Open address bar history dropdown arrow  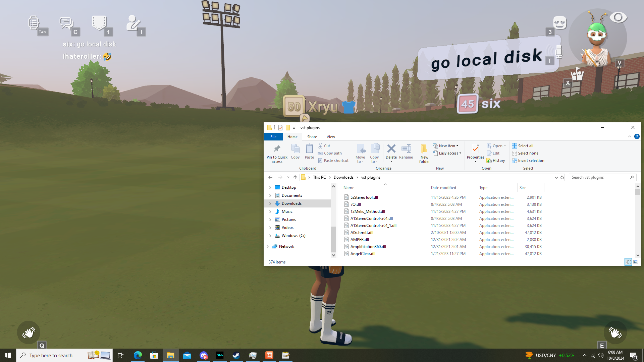click(x=556, y=177)
